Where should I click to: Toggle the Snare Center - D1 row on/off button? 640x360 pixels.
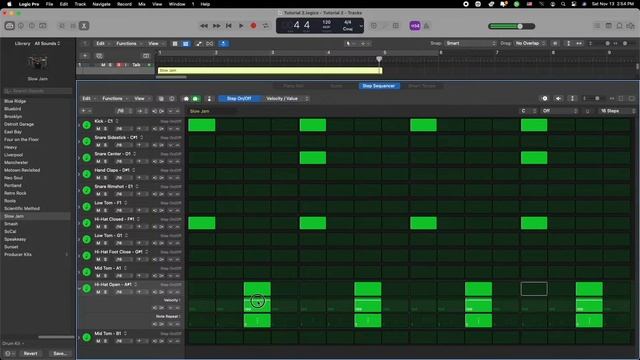87,158
